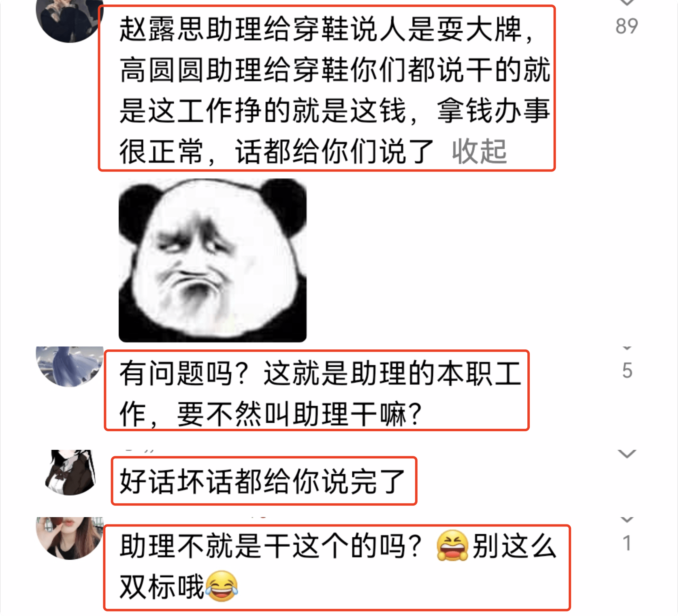Tap the 5 likes count

(627, 371)
